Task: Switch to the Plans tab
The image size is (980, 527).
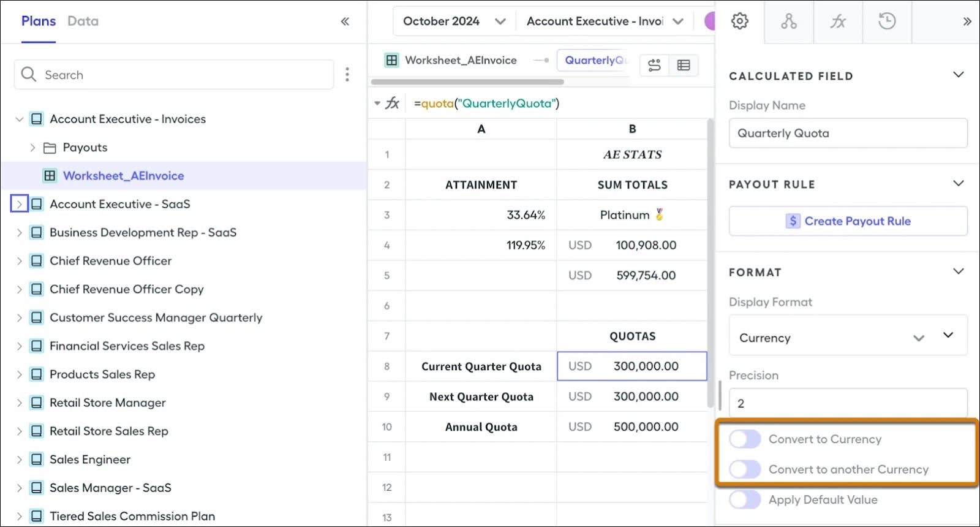Action: click(39, 21)
